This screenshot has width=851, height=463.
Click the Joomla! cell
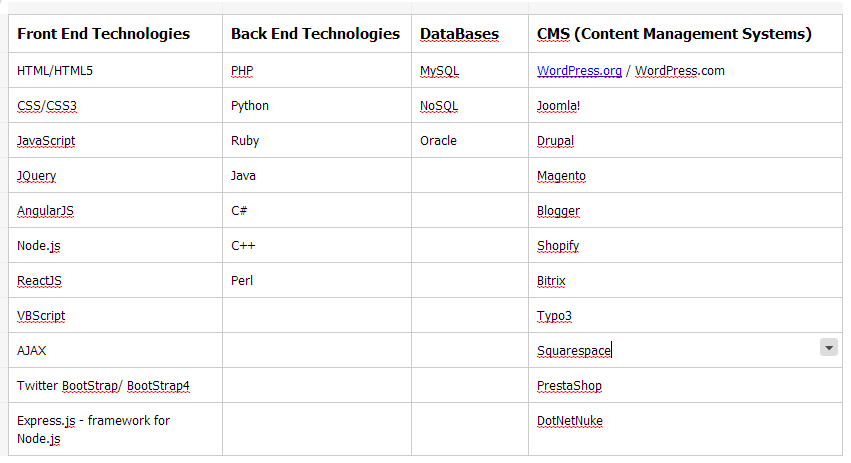point(685,105)
